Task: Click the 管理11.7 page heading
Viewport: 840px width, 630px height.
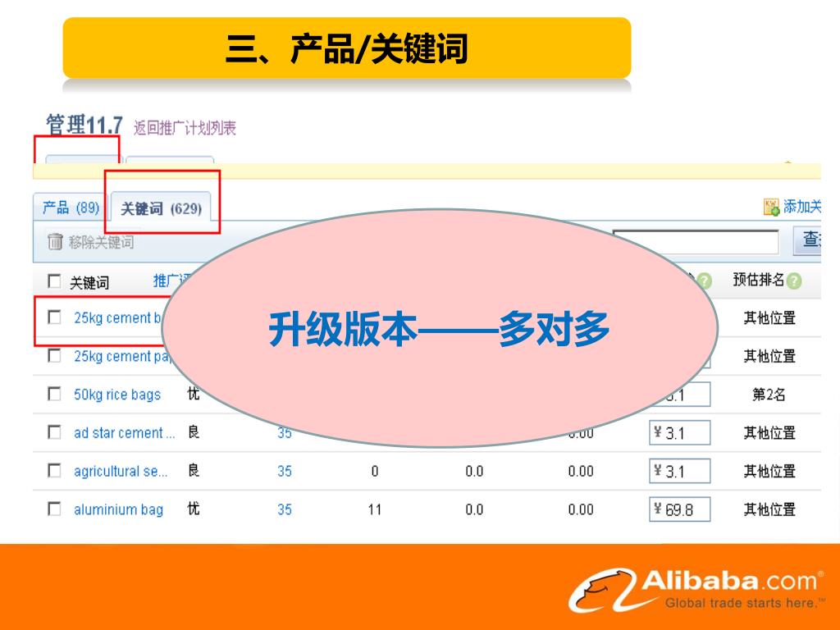Action: click(x=84, y=125)
